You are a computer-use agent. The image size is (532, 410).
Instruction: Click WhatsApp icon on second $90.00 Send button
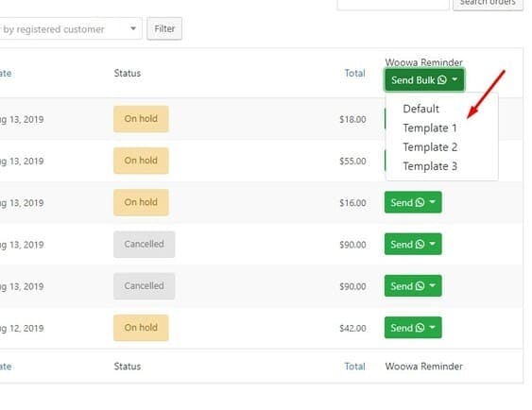click(420, 286)
